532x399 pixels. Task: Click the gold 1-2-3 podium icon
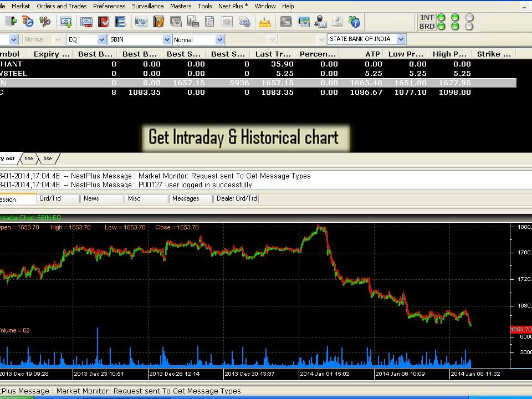pyautogui.click(x=265, y=22)
